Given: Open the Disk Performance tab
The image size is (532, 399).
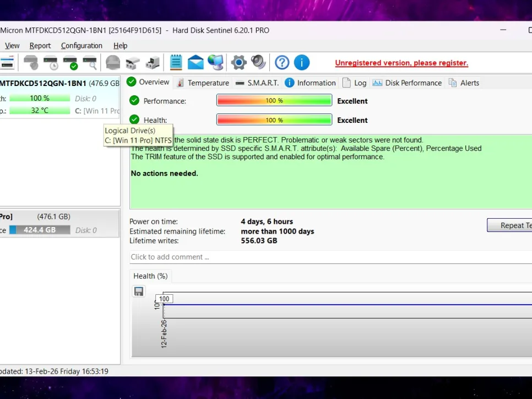Looking at the screenshot, I should (407, 83).
